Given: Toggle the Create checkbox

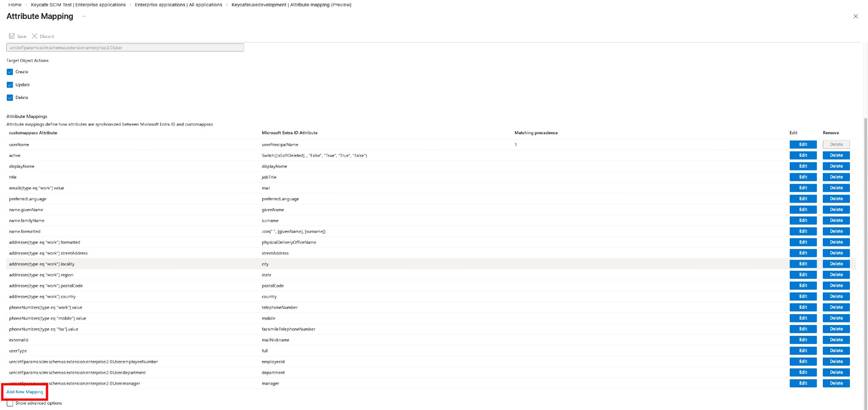Looking at the screenshot, I should (x=10, y=72).
